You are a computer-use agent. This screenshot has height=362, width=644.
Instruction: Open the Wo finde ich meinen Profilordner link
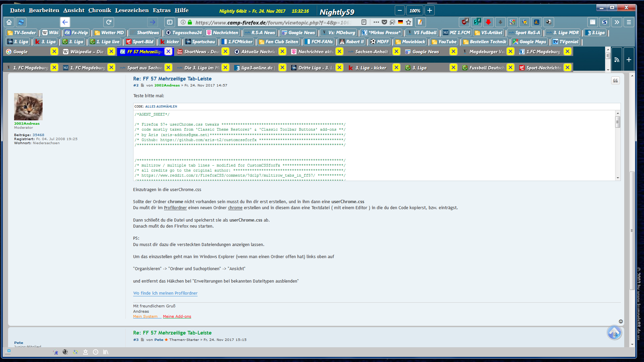(x=165, y=293)
